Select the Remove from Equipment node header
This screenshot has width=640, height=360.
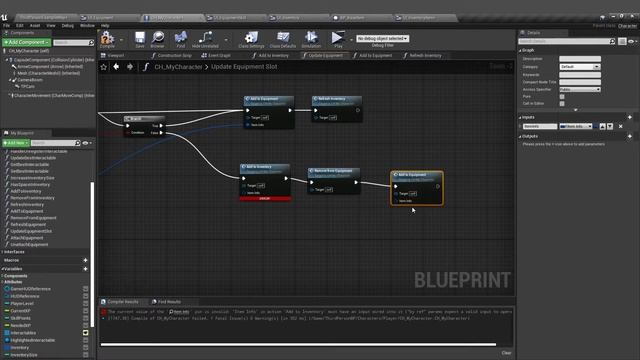pyautogui.click(x=333, y=172)
